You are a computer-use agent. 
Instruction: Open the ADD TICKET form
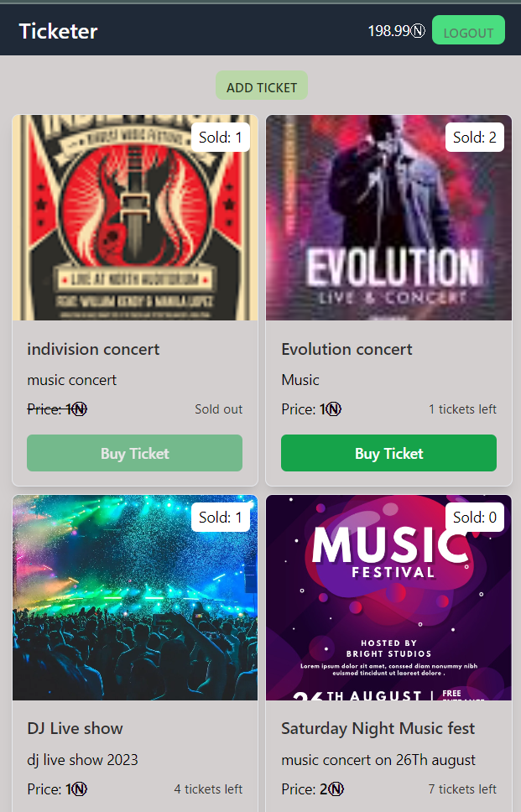[262, 86]
